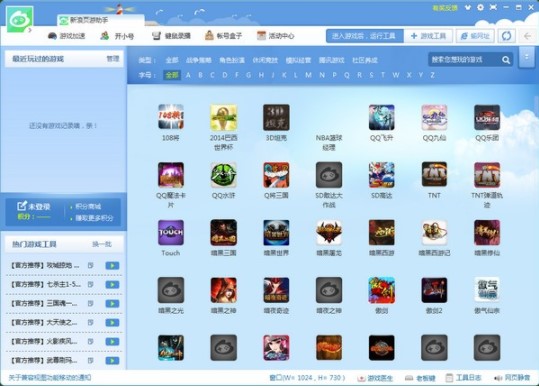Filter games by letter A
This screenshot has height=388, width=539.
tap(188, 75)
